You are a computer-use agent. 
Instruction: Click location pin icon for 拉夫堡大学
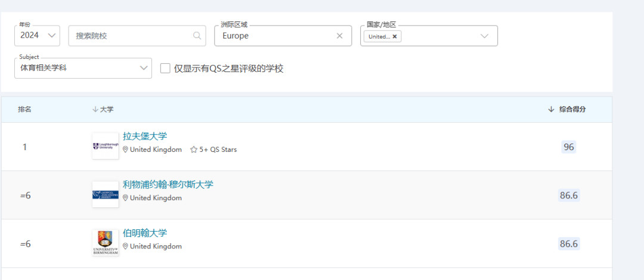(126, 150)
